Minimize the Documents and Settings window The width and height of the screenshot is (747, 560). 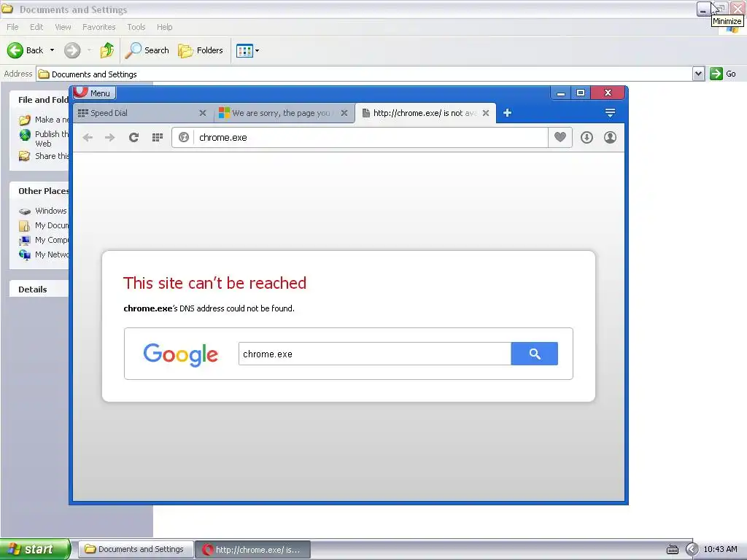point(703,9)
